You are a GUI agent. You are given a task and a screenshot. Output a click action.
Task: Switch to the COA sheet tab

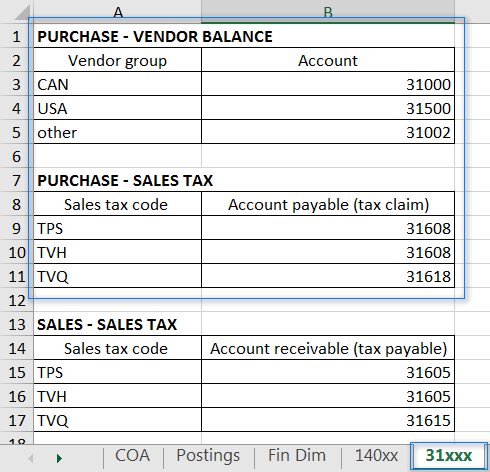click(132, 456)
